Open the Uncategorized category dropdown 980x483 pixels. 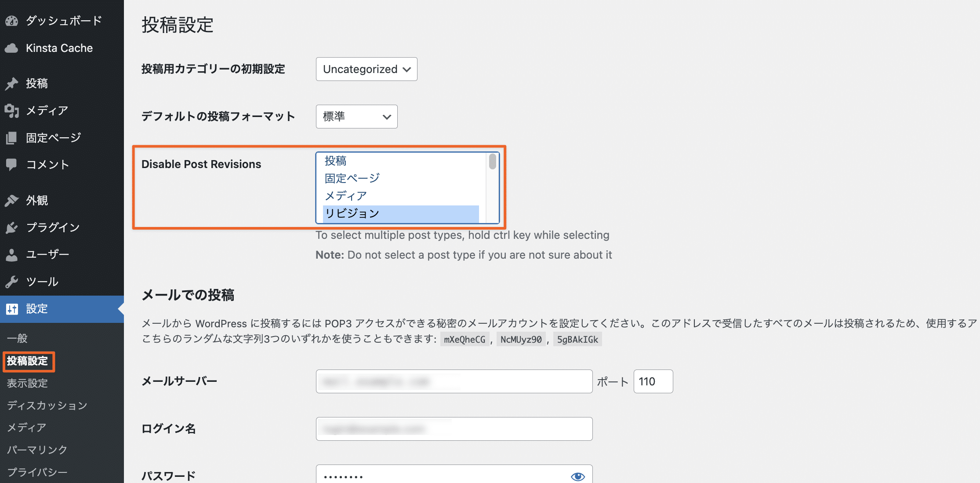pos(366,69)
